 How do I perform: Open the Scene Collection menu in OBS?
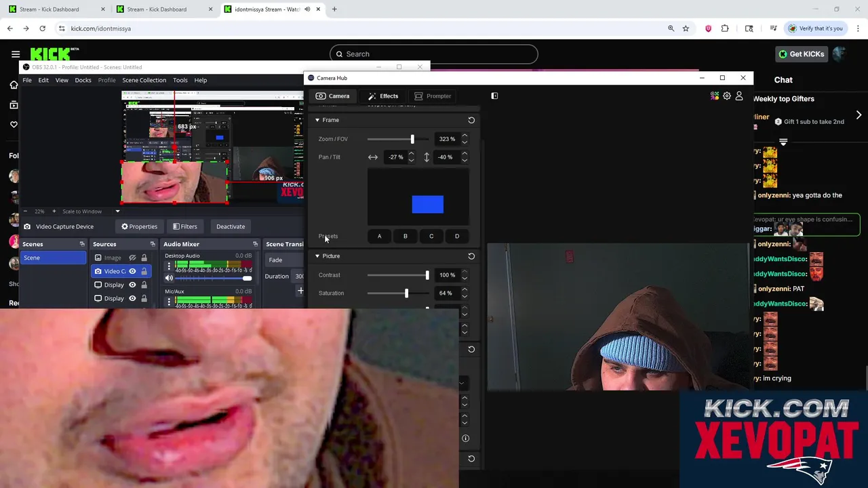(144, 80)
